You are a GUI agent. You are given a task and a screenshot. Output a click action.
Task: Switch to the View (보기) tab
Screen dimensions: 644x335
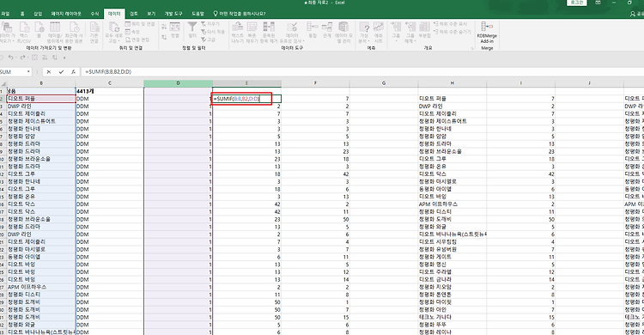pyautogui.click(x=151, y=14)
